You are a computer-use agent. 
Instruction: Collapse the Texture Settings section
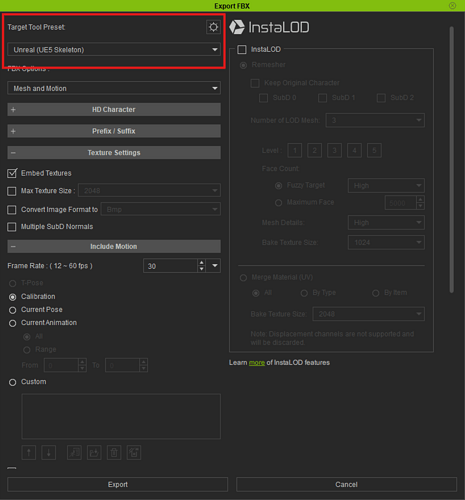pyautogui.click(x=114, y=153)
